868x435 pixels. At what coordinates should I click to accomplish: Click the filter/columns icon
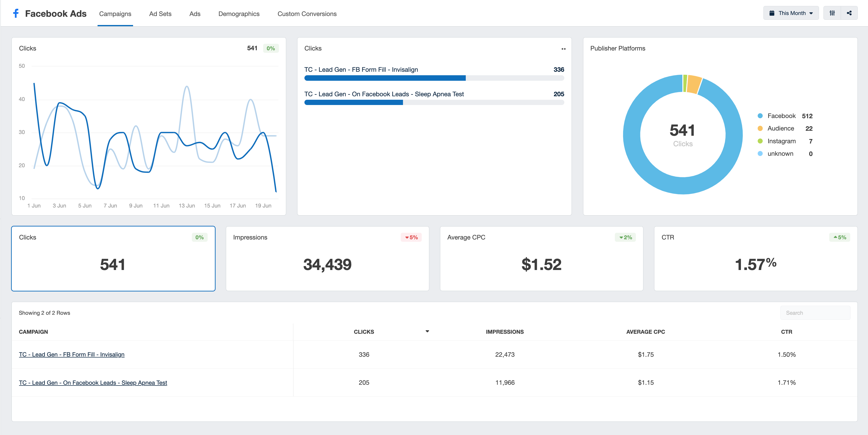832,13
